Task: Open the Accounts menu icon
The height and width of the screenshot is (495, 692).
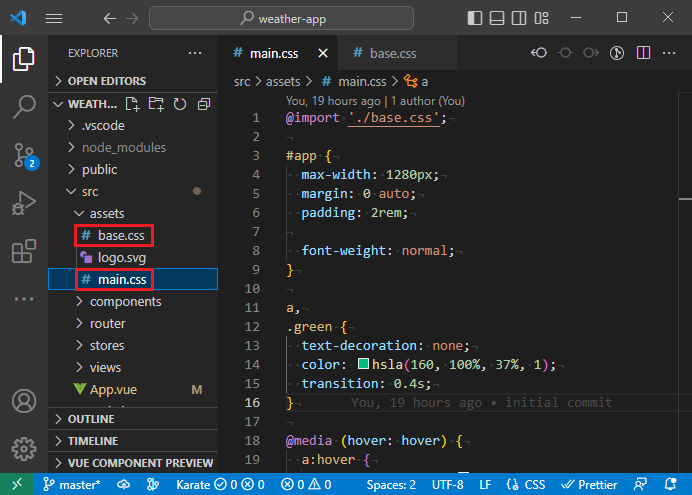Action: pyautogui.click(x=23, y=401)
